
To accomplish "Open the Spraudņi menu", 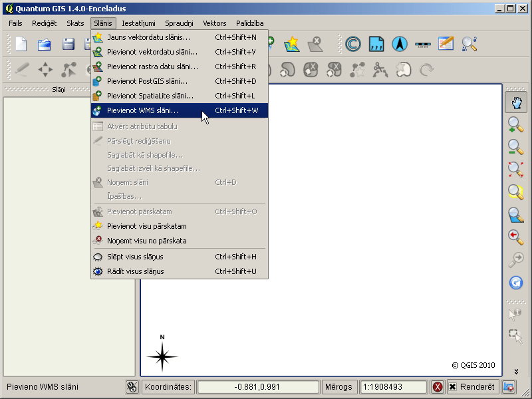I will (x=179, y=23).
